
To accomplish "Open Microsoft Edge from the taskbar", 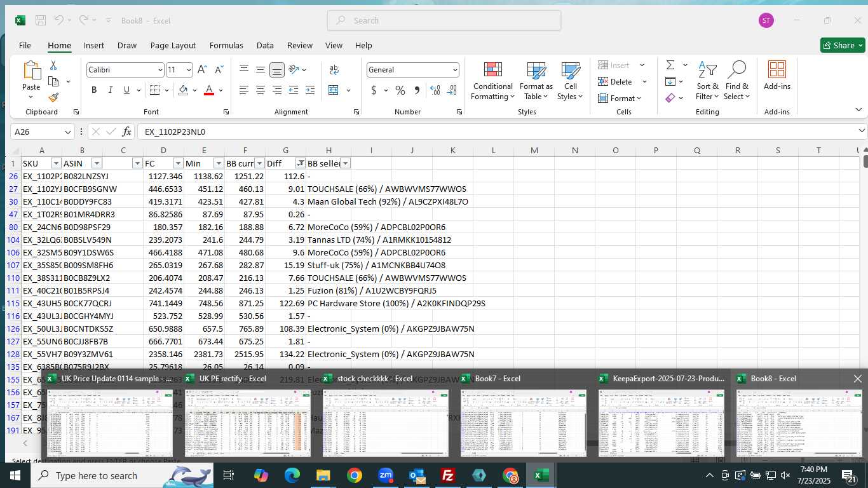I will point(292,475).
